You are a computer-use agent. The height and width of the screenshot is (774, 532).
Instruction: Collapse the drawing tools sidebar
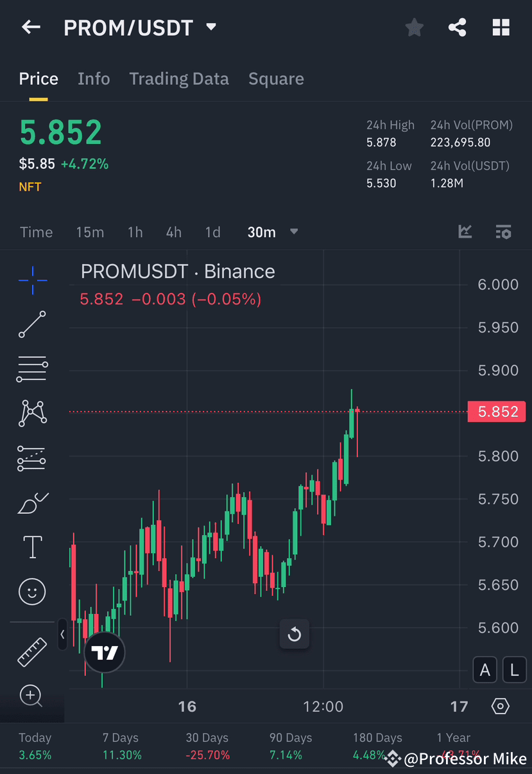[x=63, y=635]
